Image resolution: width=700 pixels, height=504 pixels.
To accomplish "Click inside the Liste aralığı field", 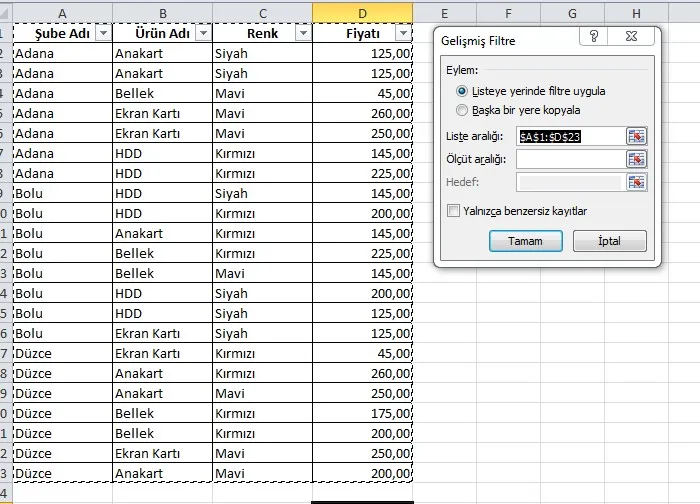I will coord(570,136).
